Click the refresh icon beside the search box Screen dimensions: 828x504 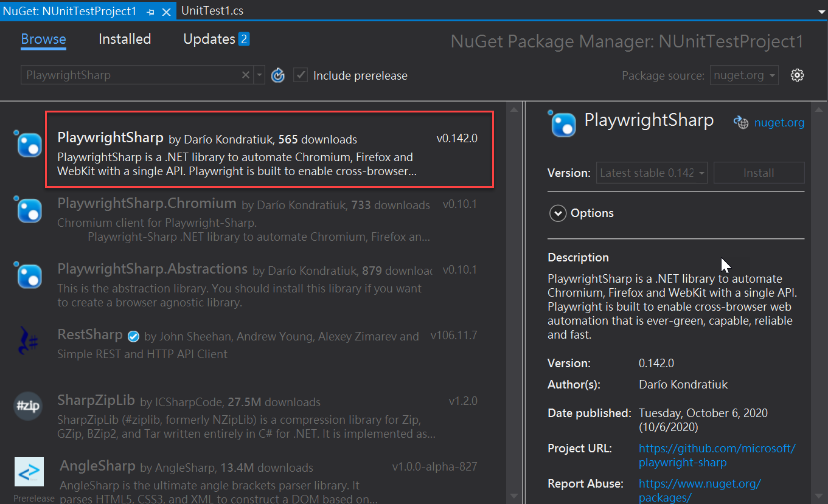coord(278,75)
